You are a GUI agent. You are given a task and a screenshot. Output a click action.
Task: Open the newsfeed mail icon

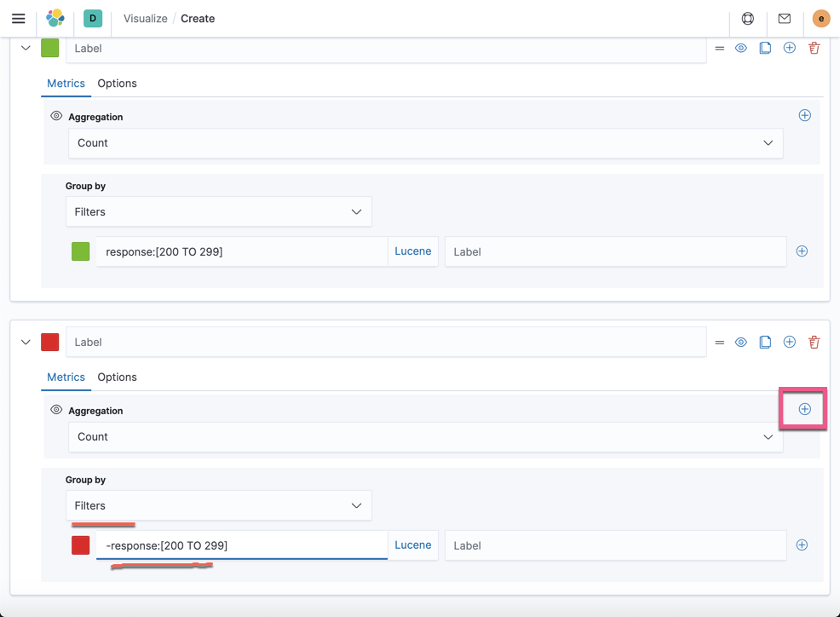click(x=784, y=18)
